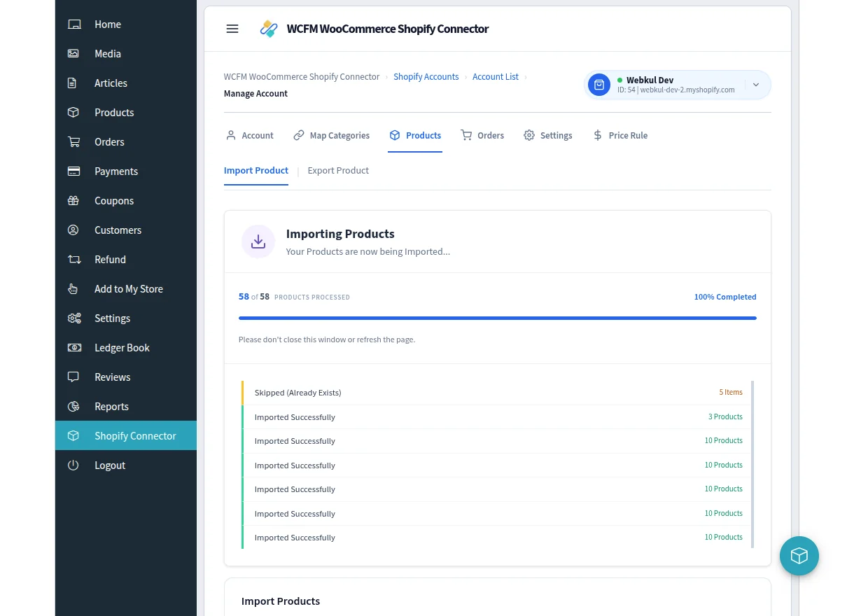Click the Logout power icon
The image size is (854, 616).
pos(73,465)
